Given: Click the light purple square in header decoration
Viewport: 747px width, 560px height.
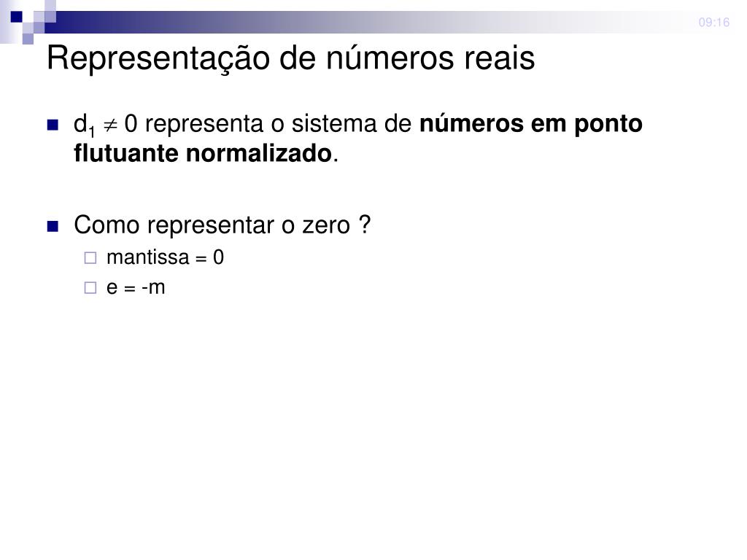Looking at the screenshot, I should click(x=28, y=39).
